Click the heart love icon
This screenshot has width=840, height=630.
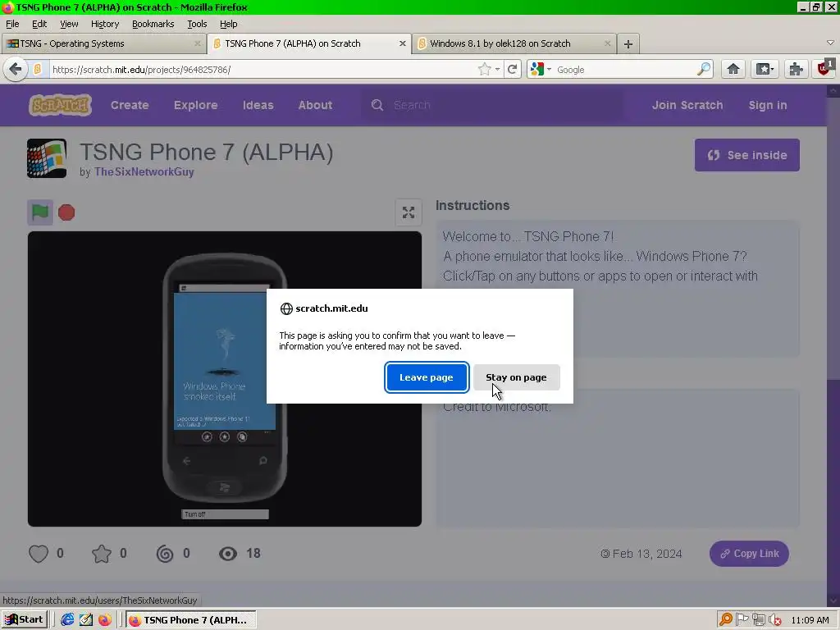[39, 554]
